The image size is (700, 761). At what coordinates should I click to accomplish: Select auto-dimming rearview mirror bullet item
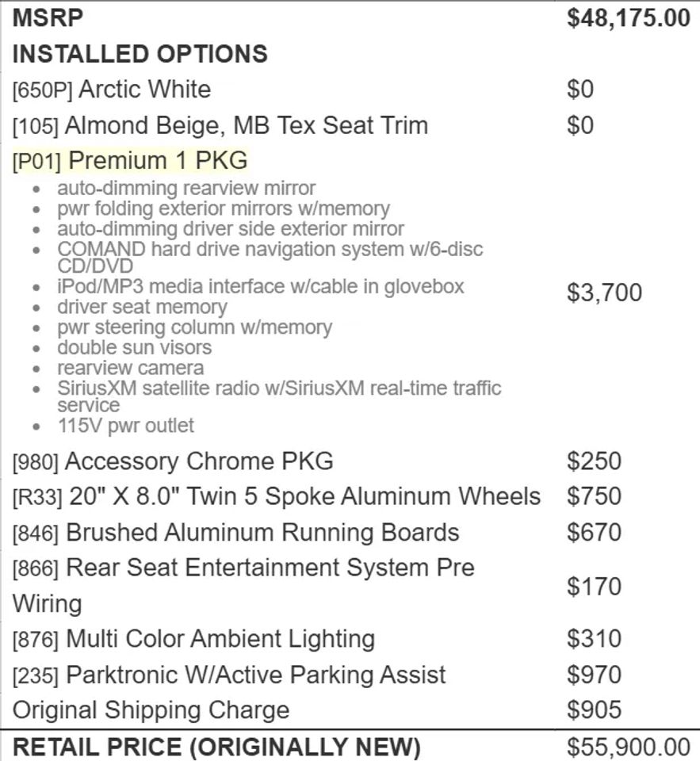[186, 189]
